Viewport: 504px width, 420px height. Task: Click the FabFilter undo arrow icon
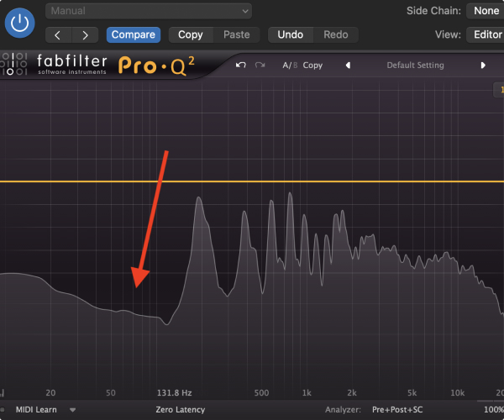click(x=241, y=66)
